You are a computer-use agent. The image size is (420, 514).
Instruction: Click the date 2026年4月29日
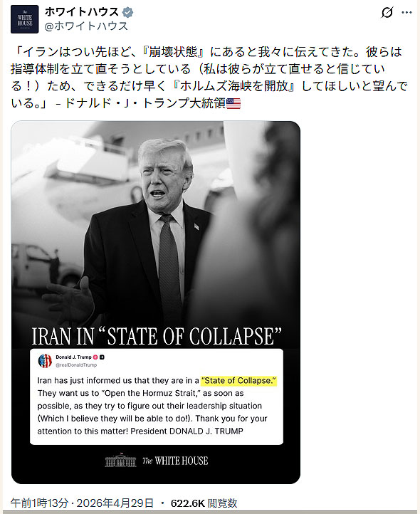[115, 503]
